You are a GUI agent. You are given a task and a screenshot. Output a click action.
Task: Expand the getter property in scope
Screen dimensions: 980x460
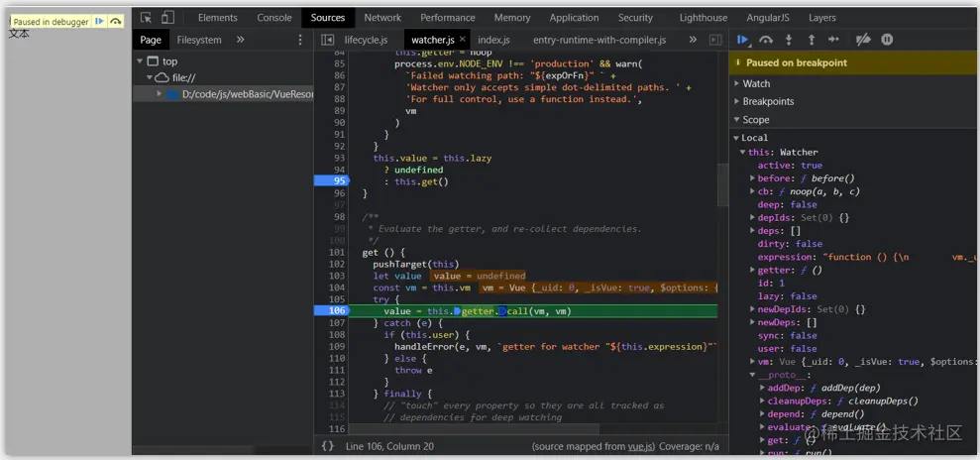click(752, 270)
